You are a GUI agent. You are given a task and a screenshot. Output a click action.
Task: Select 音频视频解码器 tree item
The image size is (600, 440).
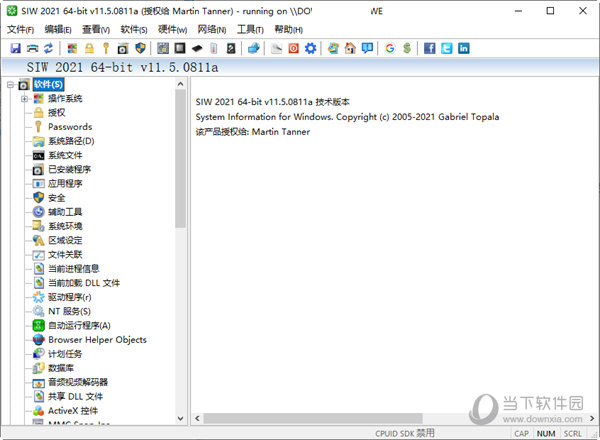78,382
